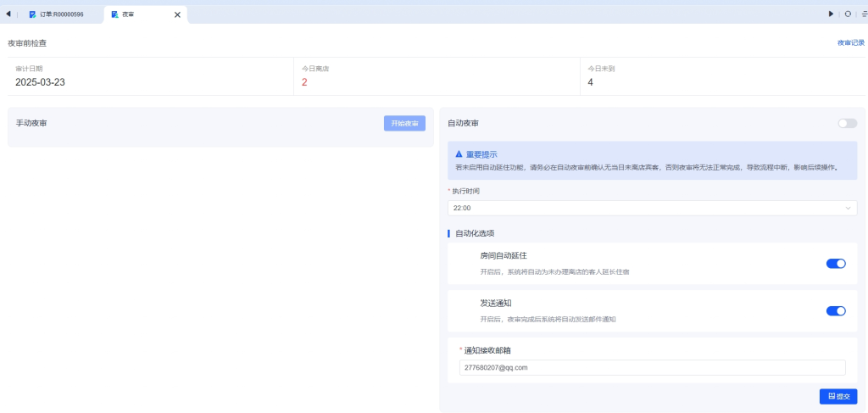Click the 重要提示 warning triangle icon

pos(459,154)
